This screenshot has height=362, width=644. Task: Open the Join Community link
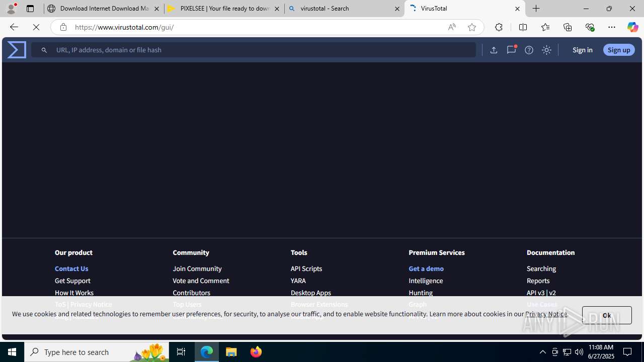[197, 268]
